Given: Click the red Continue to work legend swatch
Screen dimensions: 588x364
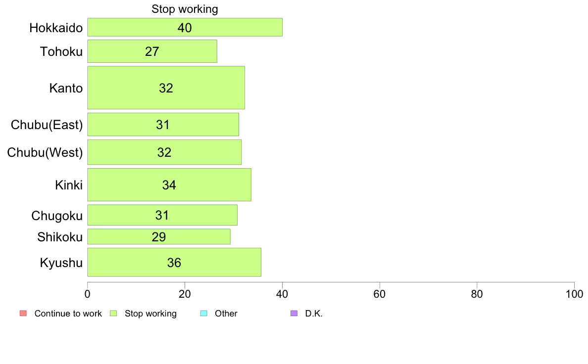Looking at the screenshot, I should click(23, 314).
